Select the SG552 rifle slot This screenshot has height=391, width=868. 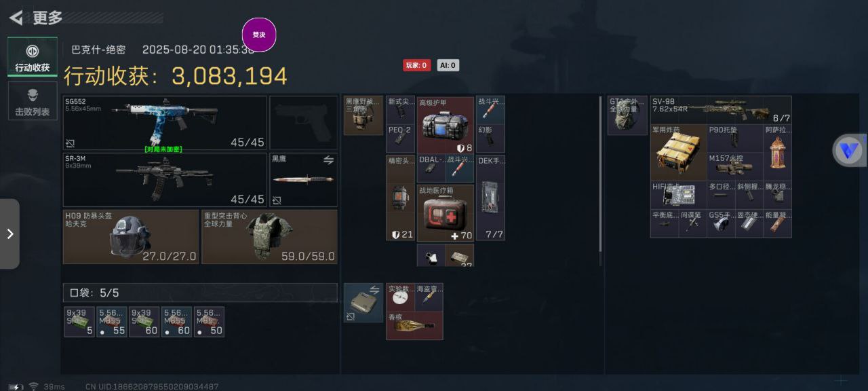tap(165, 123)
